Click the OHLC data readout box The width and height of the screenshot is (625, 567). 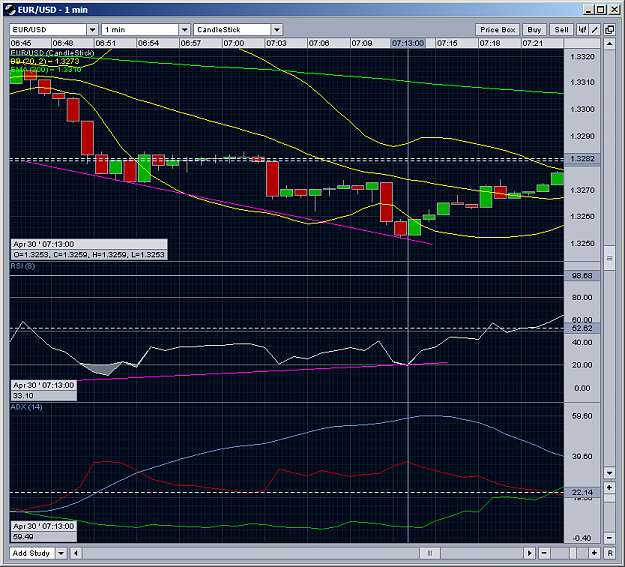coord(89,249)
